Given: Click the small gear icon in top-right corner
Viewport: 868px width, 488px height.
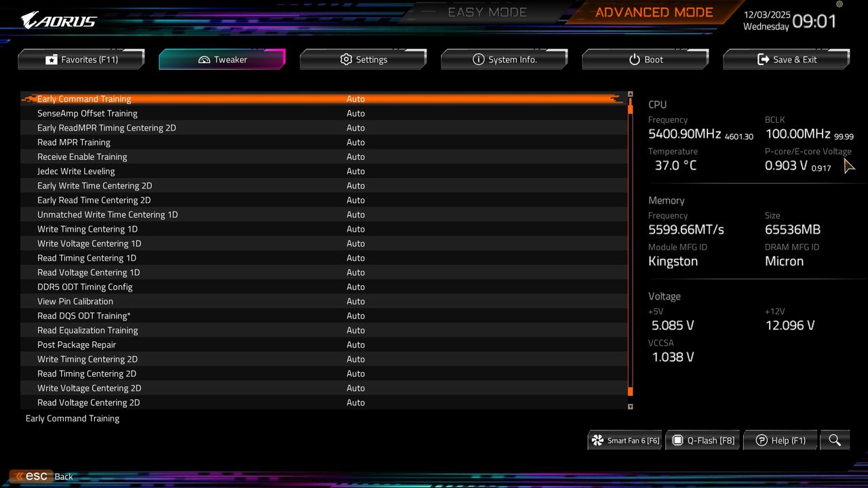Looking at the screenshot, I should click(x=839, y=5).
